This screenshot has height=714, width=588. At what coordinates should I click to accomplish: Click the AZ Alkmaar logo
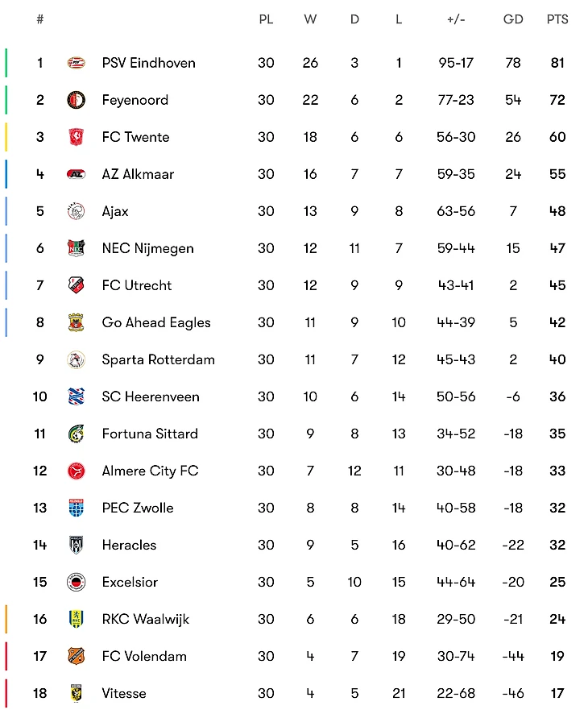(x=76, y=174)
